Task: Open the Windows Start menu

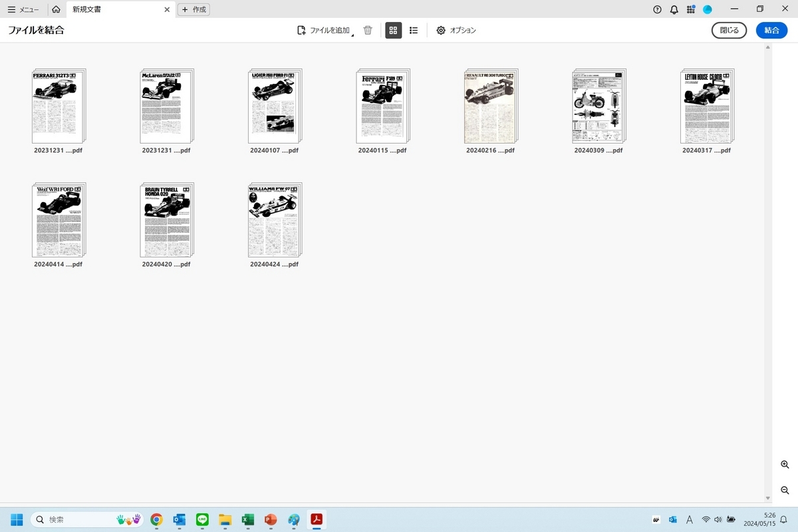Action: 17,519
